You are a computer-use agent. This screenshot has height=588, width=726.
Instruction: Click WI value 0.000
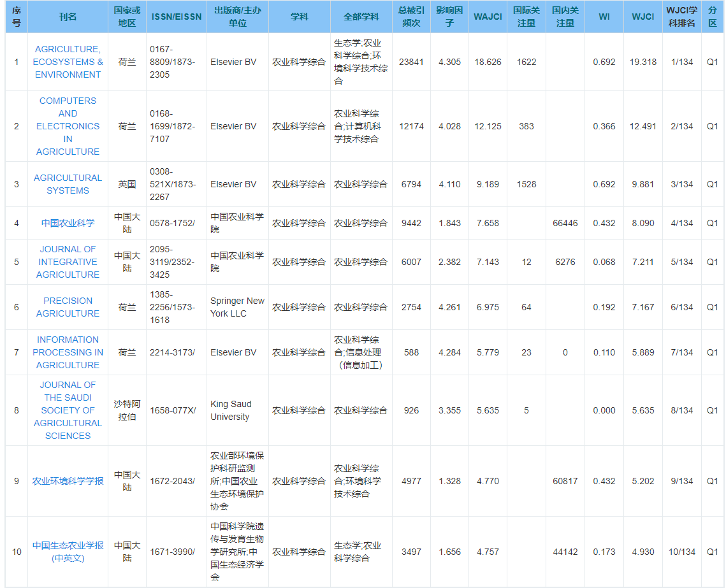pos(604,410)
